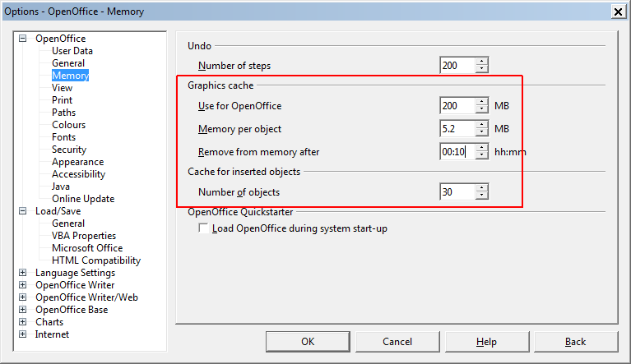Increase Number of objects spinner
This screenshot has height=364, width=631.
[481, 188]
